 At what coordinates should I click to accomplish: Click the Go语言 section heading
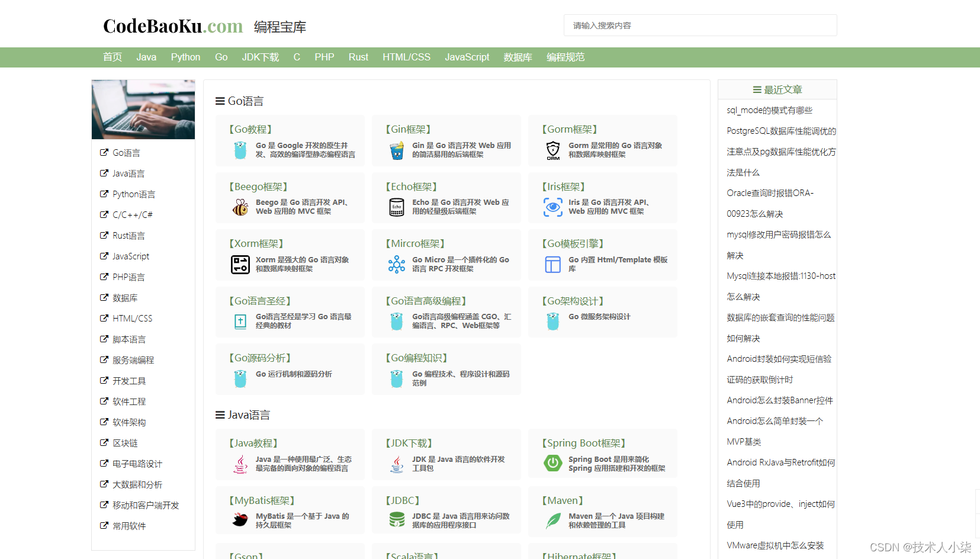point(239,101)
